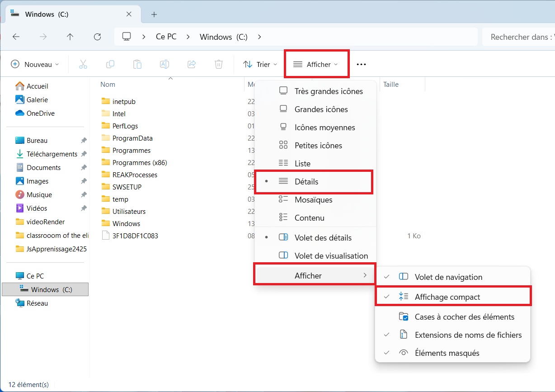Open Téléchargements in the sidebar
Viewport: 555px width, 392px height.
click(52, 154)
